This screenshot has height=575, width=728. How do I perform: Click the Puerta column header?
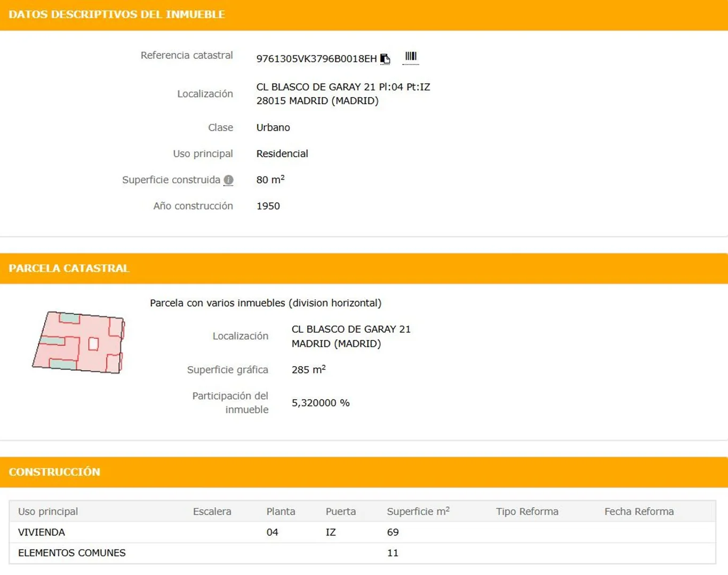(340, 512)
